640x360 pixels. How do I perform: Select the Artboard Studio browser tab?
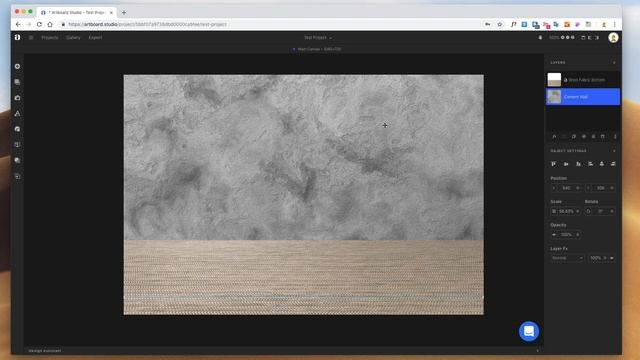(76, 13)
